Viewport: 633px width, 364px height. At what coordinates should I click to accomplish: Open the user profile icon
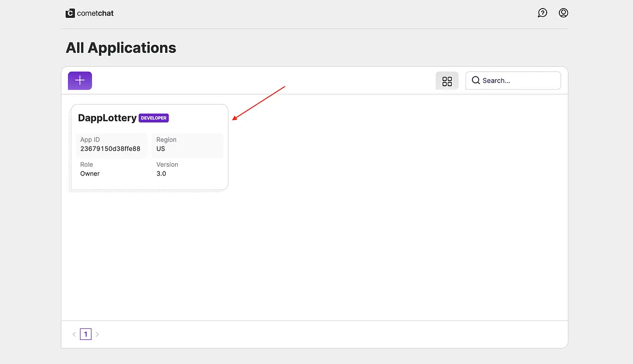pos(563,13)
